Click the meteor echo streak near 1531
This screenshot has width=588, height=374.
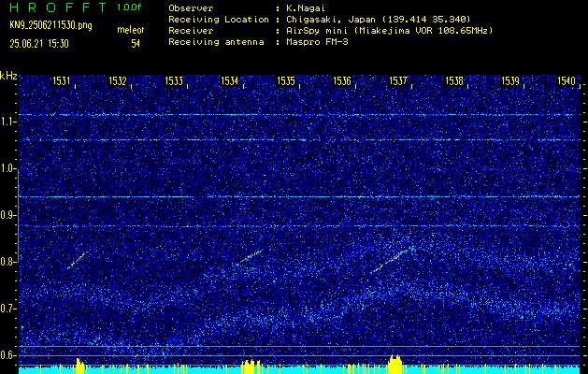(78, 260)
